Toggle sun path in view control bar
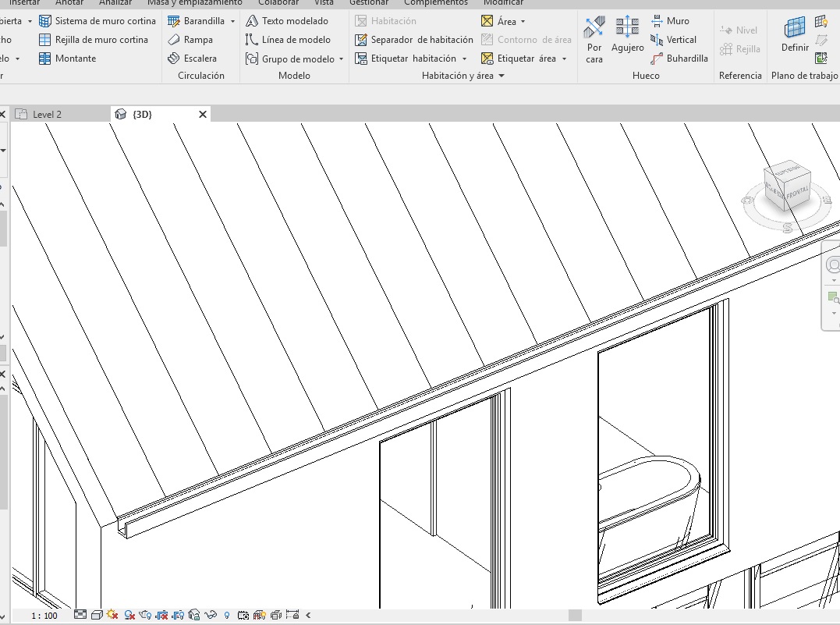 tap(113, 615)
